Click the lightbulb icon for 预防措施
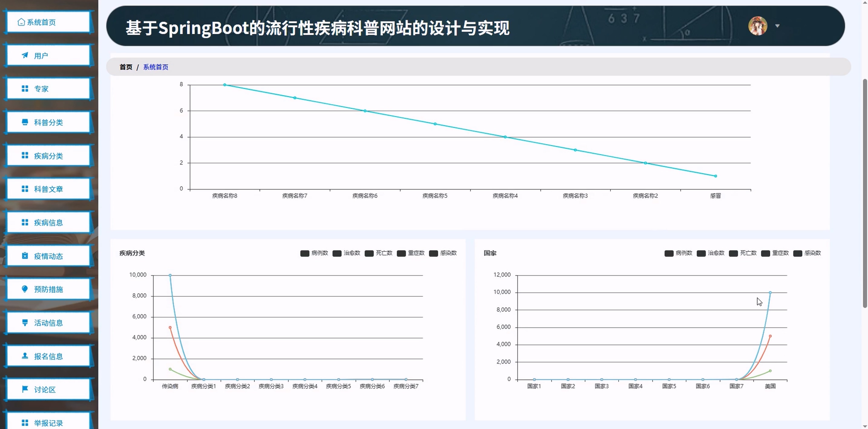This screenshot has width=868, height=429. [x=25, y=289]
